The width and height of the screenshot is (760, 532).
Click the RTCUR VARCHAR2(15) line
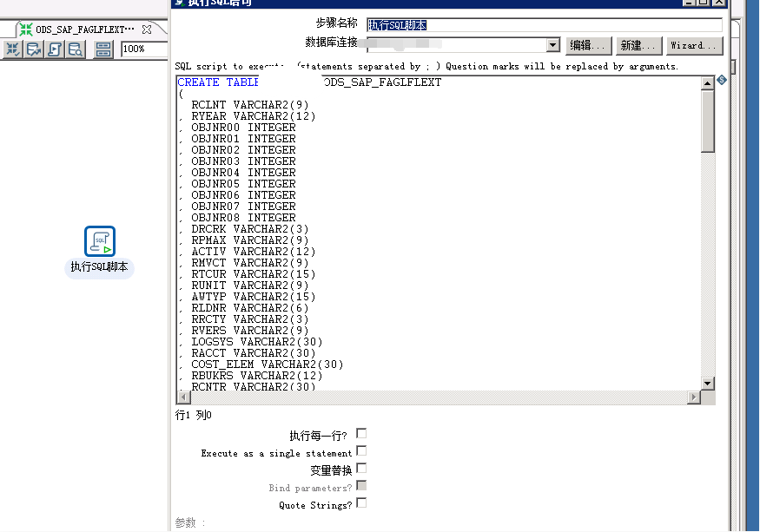(253, 274)
